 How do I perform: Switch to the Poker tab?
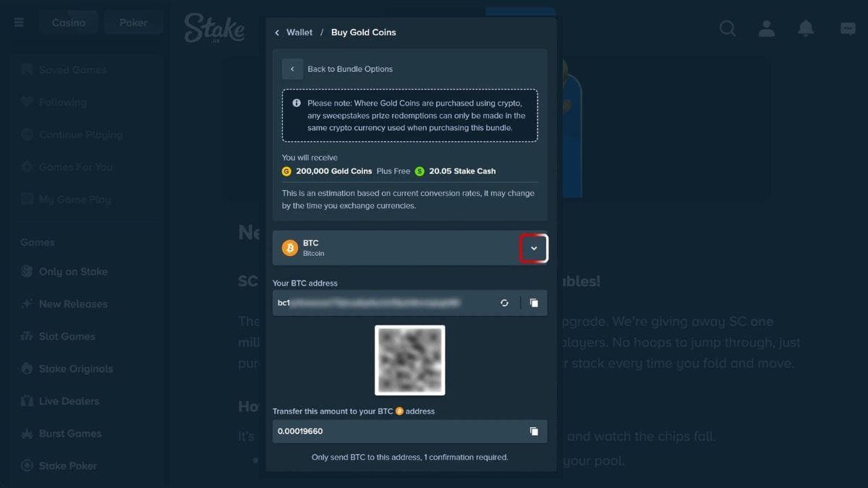pyautogui.click(x=134, y=22)
